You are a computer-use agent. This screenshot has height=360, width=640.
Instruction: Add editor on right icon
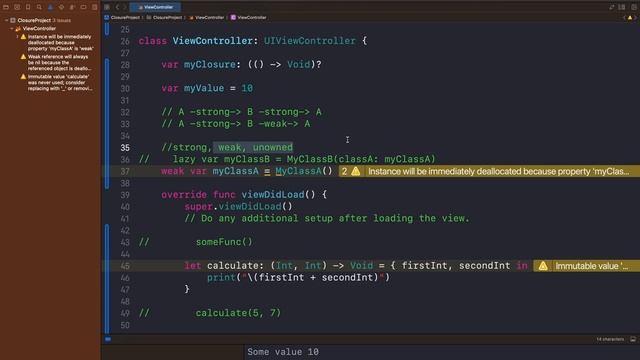tap(634, 7)
